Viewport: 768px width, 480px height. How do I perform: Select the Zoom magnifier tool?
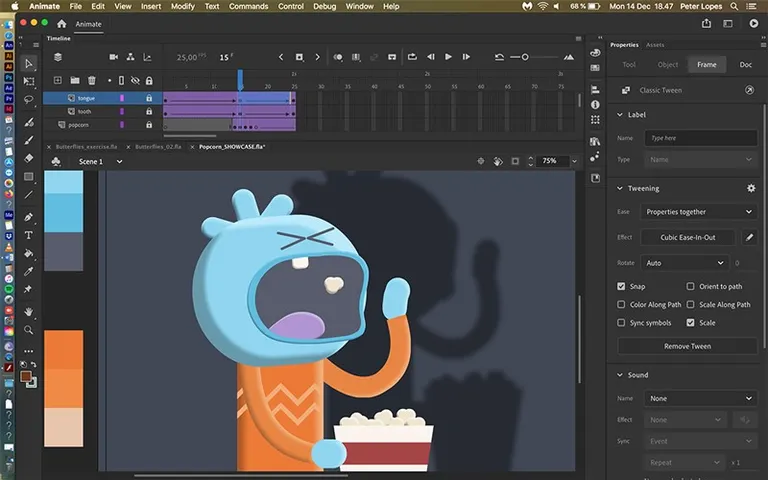pos(28,329)
